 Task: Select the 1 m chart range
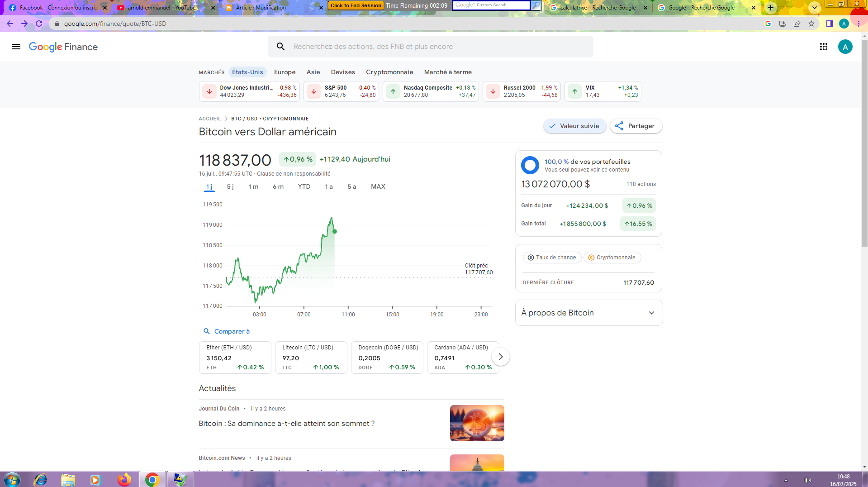(x=253, y=186)
